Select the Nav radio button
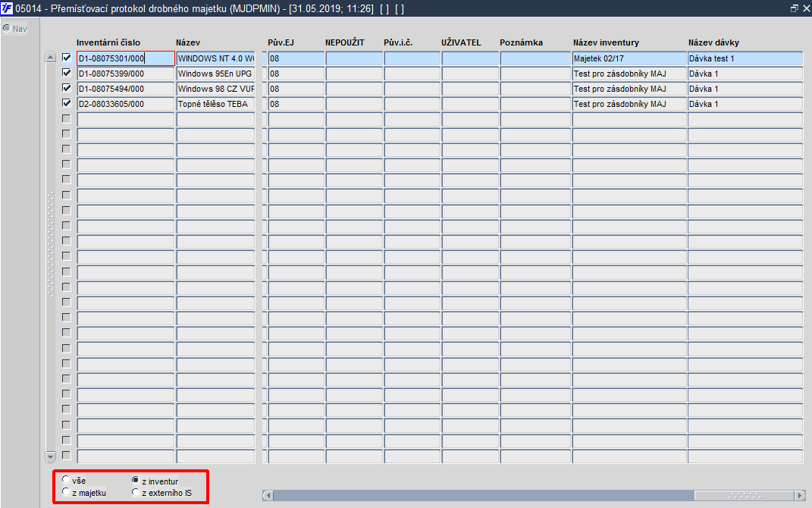The image size is (812, 508). (x=7, y=28)
